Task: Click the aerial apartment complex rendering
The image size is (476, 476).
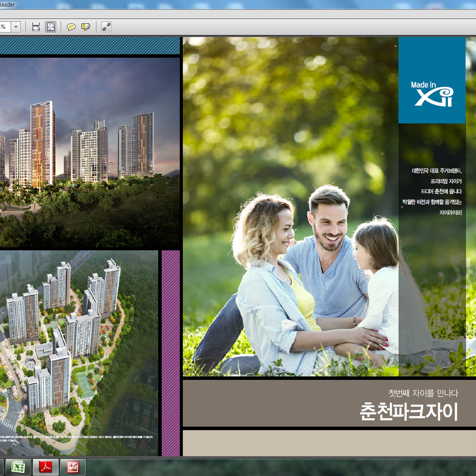Action: (79, 353)
